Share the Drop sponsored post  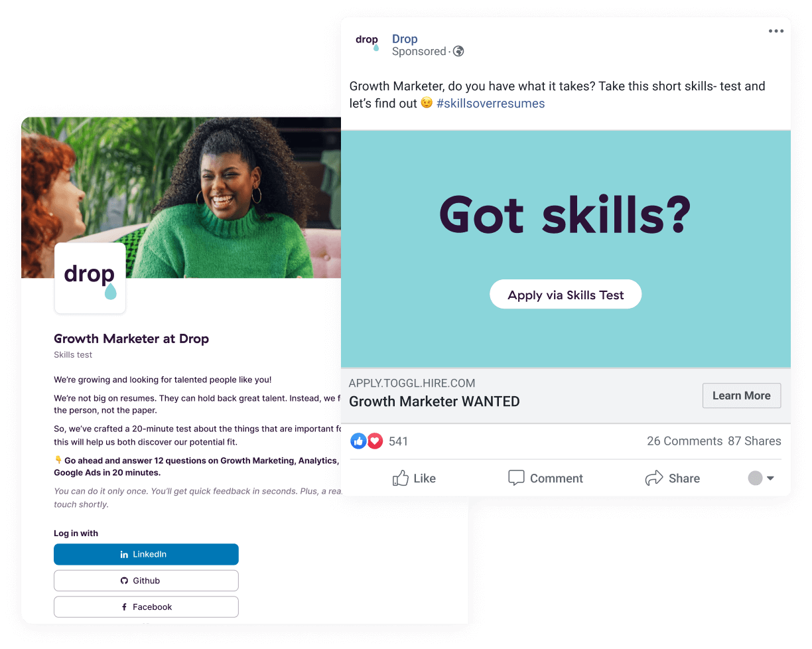pyautogui.click(x=672, y=478)
